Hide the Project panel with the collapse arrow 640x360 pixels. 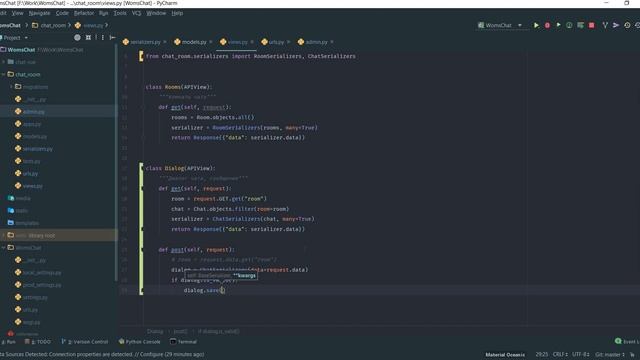pos(112,38)
